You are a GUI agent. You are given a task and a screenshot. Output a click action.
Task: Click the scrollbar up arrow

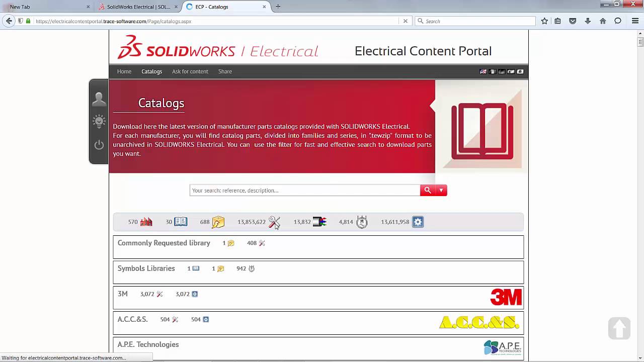[x=640, y=32]
